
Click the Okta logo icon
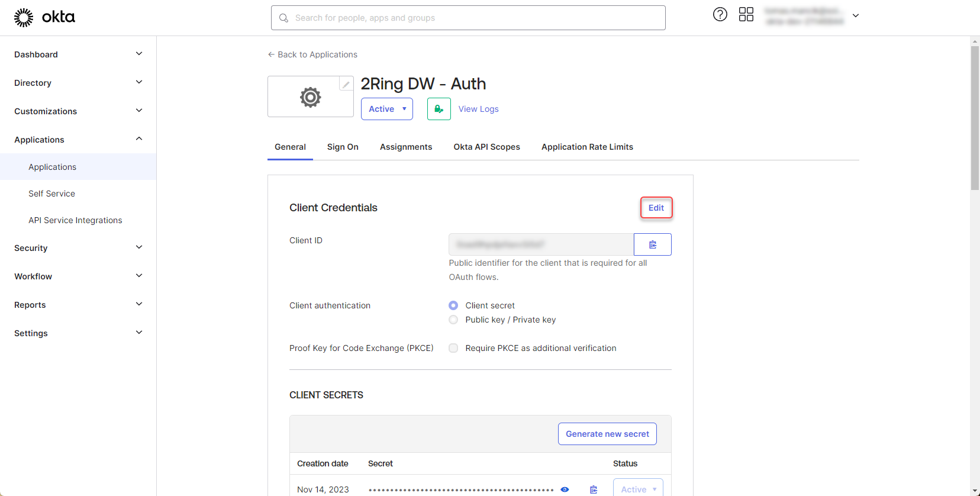[24, 18]
